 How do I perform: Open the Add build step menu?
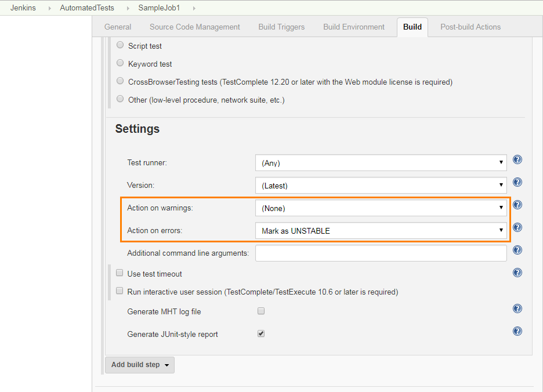click(140, 365)
